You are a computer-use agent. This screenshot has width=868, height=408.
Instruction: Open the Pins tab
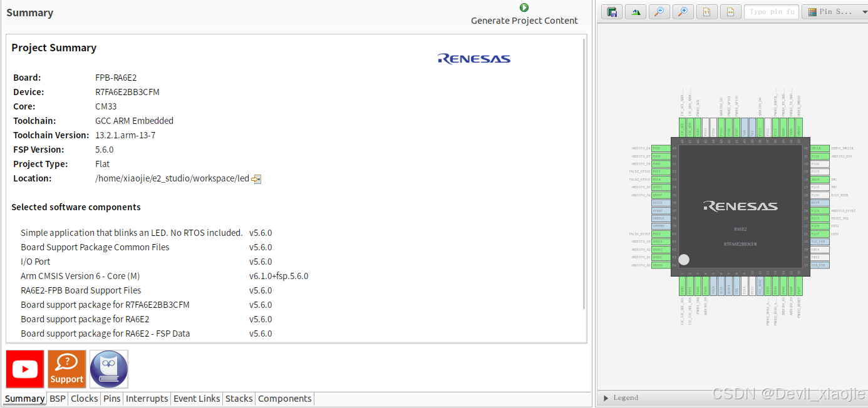[112, 399]
